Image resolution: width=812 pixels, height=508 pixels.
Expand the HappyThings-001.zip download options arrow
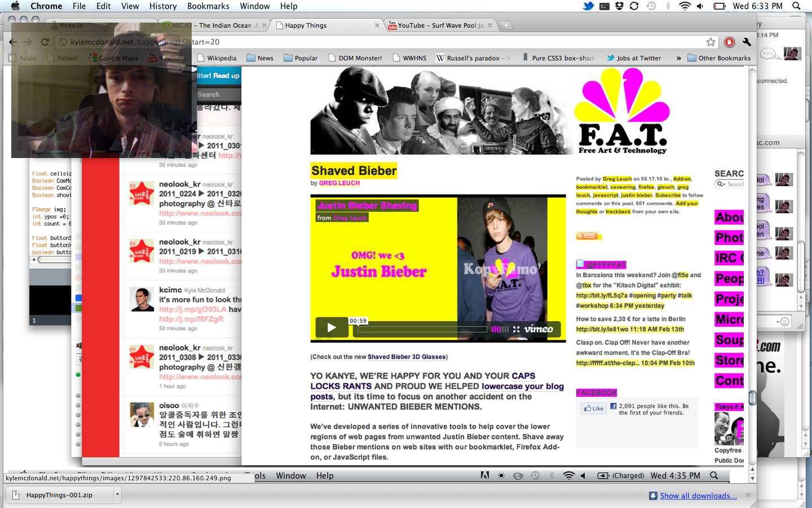pyautogui.click(x=117, y=495)
